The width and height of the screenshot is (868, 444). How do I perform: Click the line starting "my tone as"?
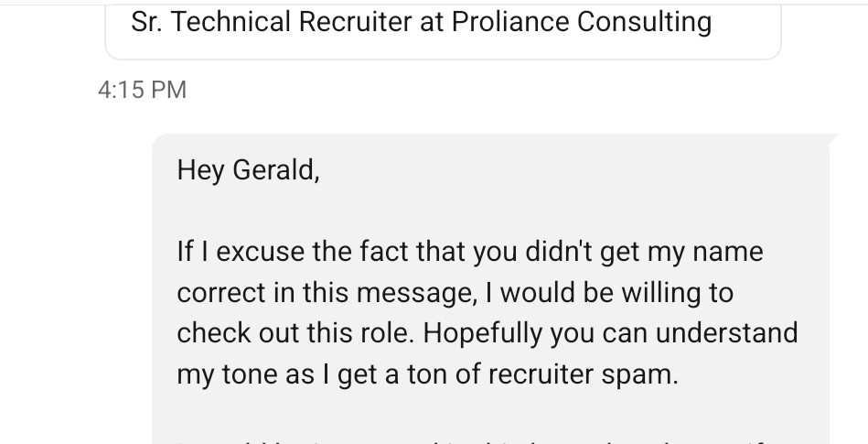[x=427, y=374]
